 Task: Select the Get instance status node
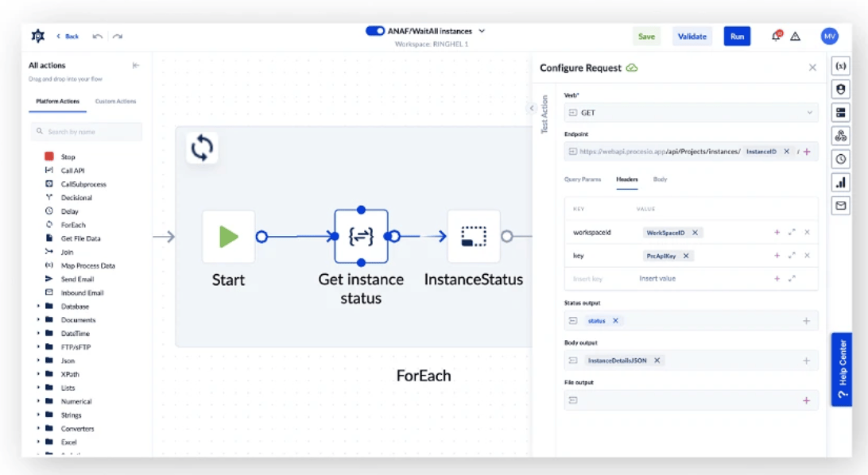tap(361, 237)
